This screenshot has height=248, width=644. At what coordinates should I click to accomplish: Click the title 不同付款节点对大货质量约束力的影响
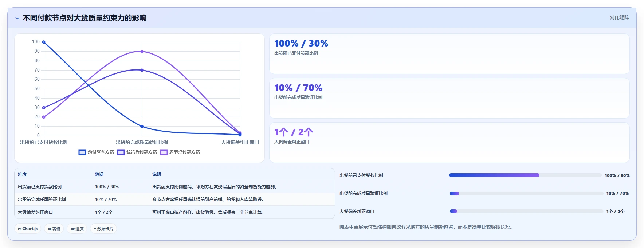pyautogui.click(x=85, y=18)
